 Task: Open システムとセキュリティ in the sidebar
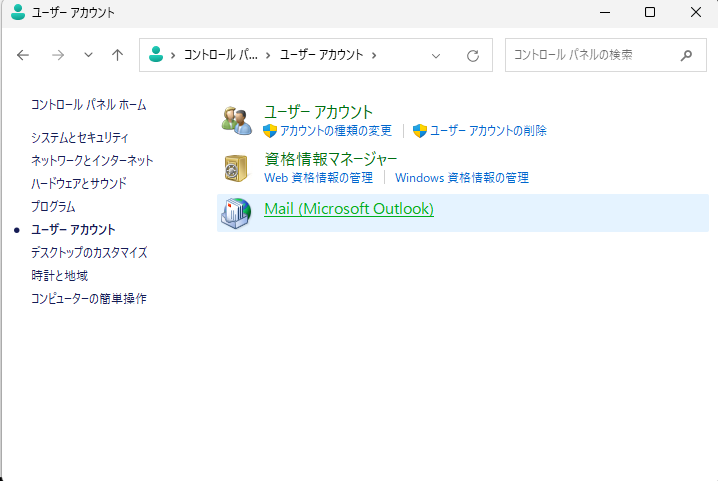[x=79, y=137]
